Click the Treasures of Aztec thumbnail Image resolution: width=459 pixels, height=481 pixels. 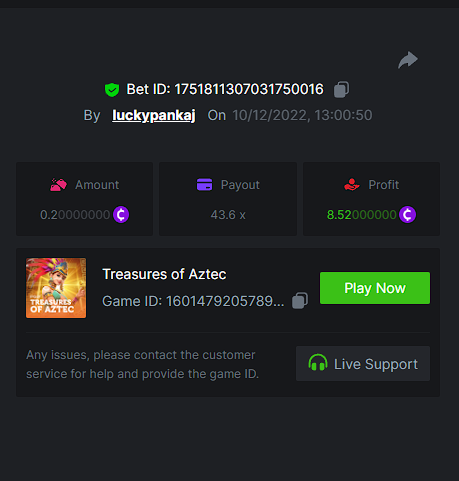[56, 288]
